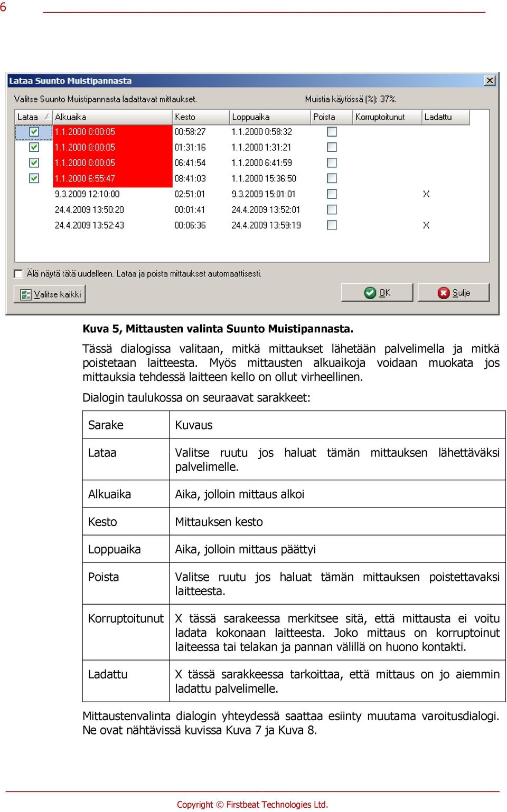This screenshot has width=507, height=812.
Task: Uncheck Lataa box for row ending 6:41:59
Action: click(34, 163)
